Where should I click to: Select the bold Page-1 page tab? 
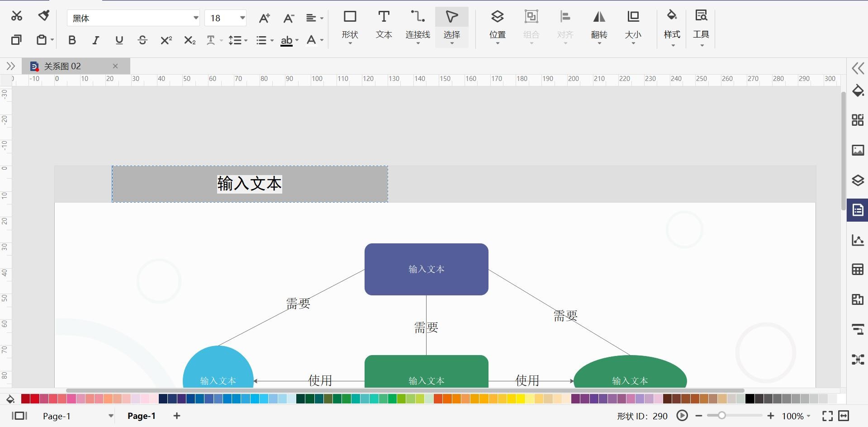coord(141,416)
